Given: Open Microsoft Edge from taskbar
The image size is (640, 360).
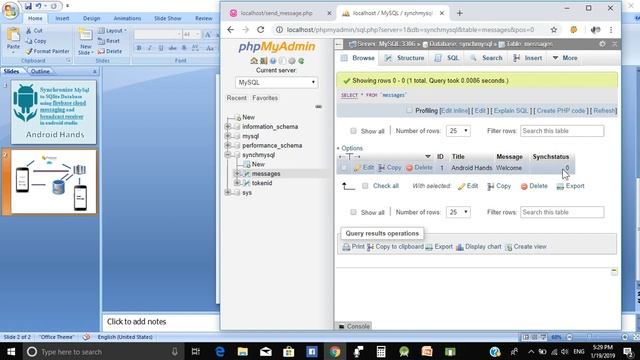Looking at the screenshot, I should tap(220, 351).
